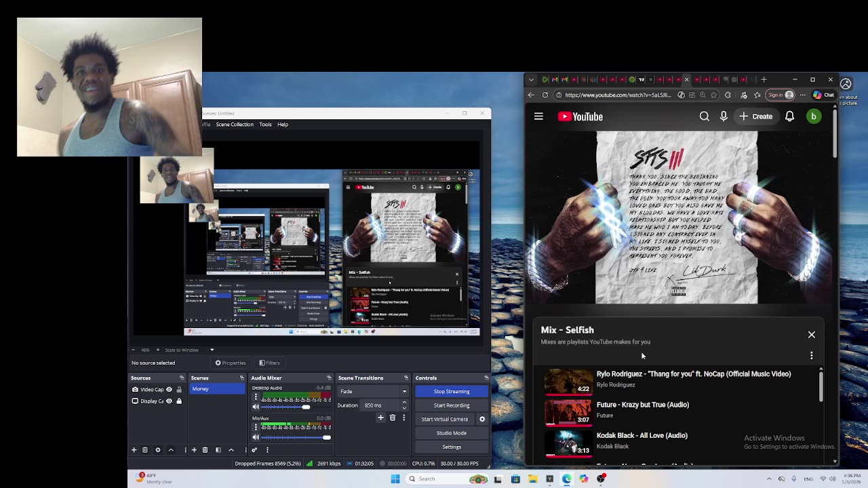
Task: Open advanced audio properties gears icon
Action: [x=254, y=450]
